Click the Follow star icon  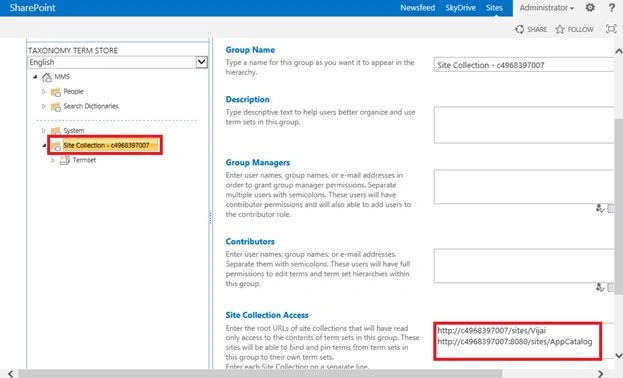(x=560, y=29)
